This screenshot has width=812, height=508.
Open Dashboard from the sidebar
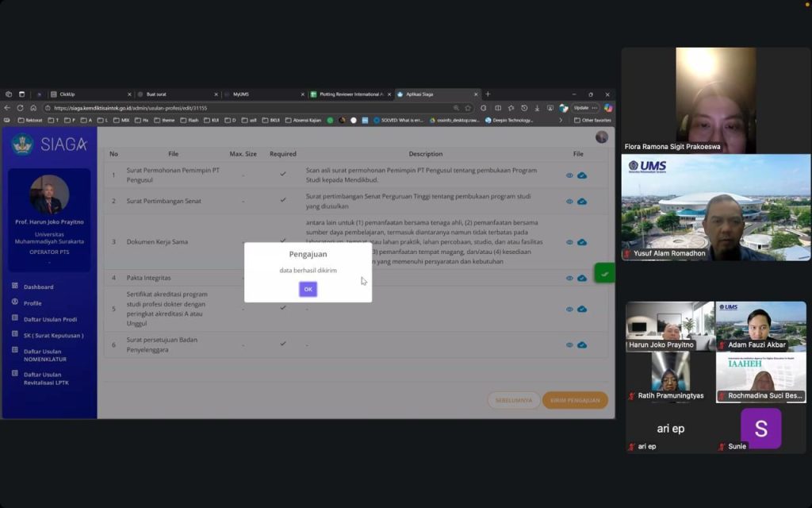click(x=38, y=287)
